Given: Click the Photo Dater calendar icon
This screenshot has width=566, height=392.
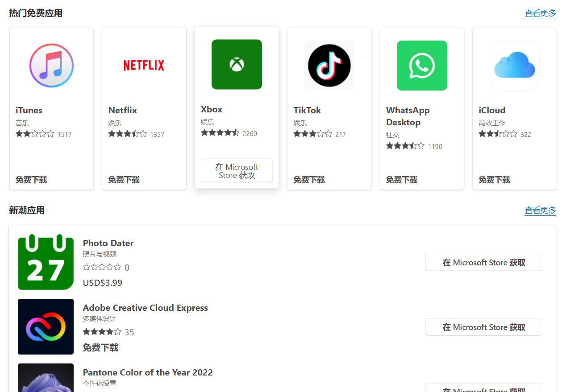Looking at the screenshot, I should pos(46,262).
